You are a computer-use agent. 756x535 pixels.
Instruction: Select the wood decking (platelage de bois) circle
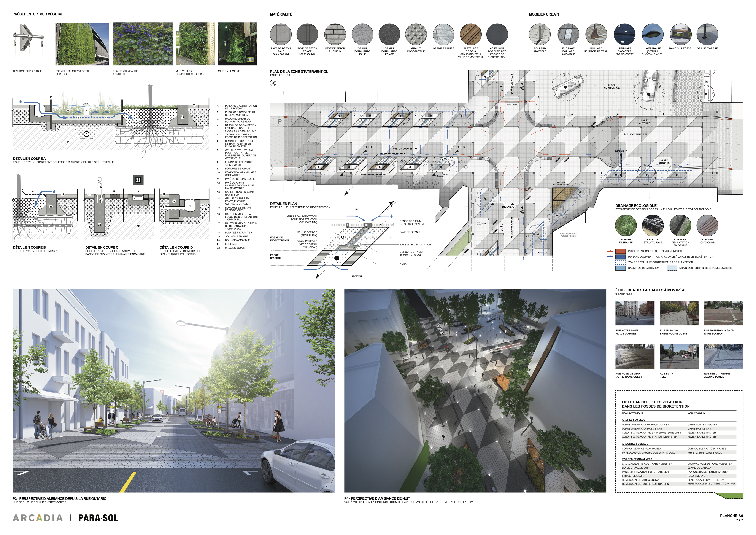coord(470,34)
